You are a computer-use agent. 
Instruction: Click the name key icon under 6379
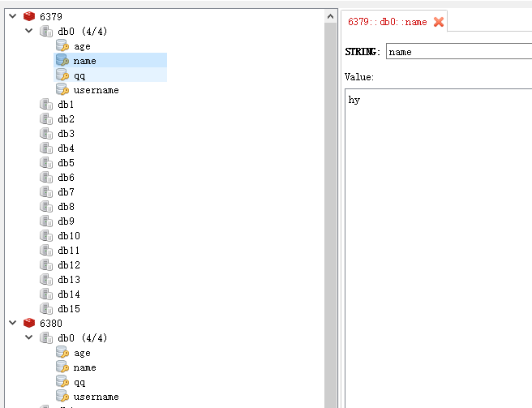click(x=62, y=60)
